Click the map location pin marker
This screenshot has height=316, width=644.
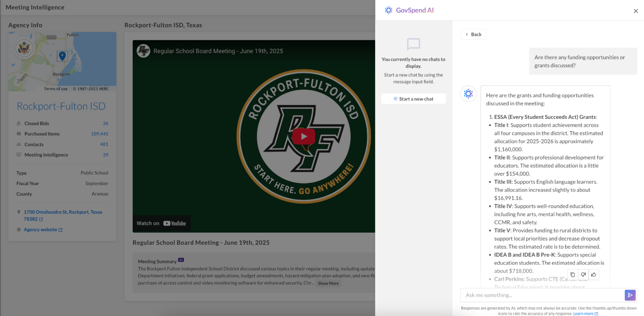(62, 56)
